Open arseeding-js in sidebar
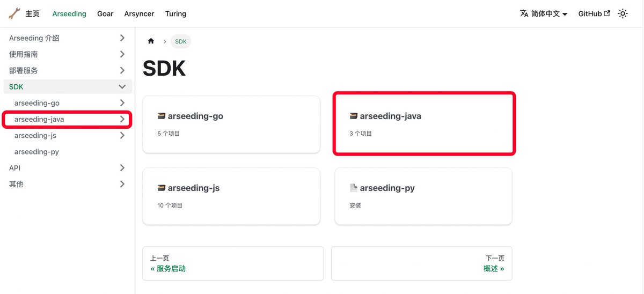 coord(35,136)
